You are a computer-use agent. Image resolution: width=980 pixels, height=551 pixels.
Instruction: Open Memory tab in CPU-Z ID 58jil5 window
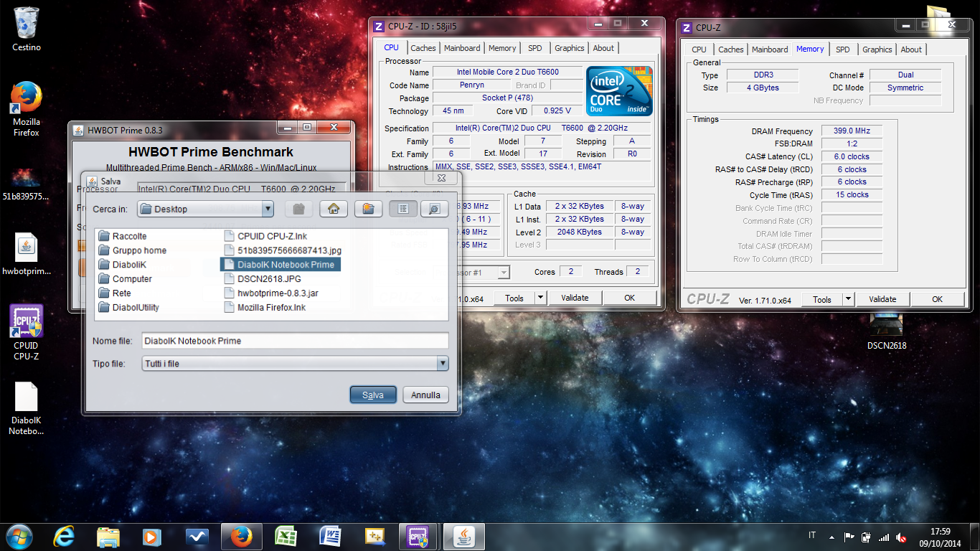(502, 48)
